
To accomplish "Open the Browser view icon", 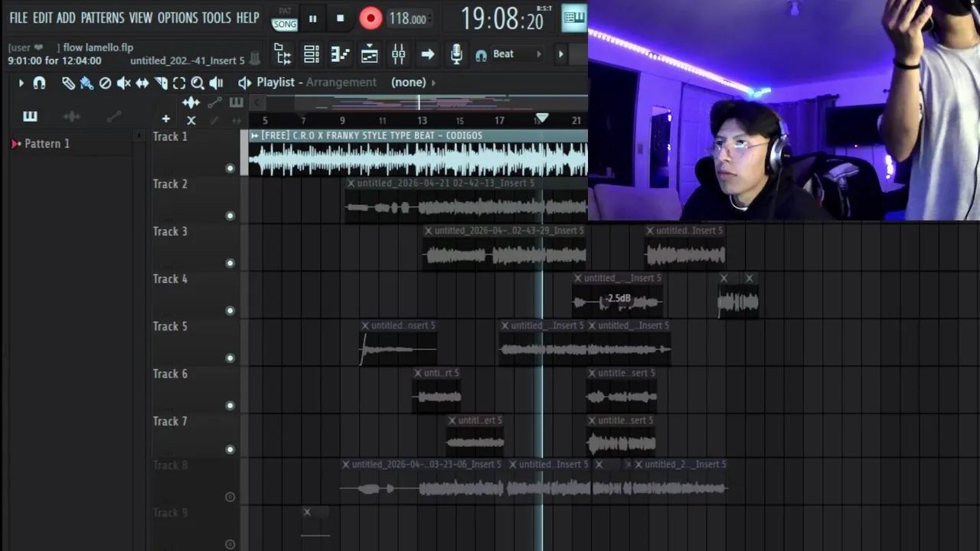I will pyautogui.click(x=283, y=54).
